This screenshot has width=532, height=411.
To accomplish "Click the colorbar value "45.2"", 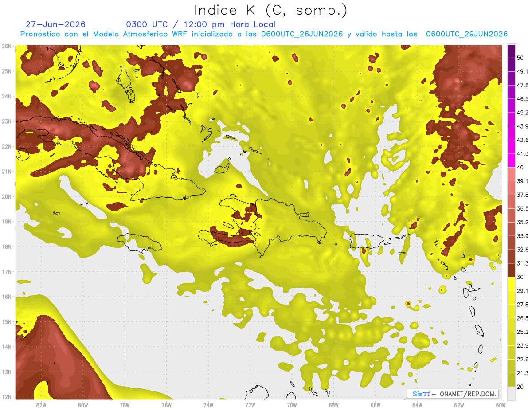I will pos(523,113).
